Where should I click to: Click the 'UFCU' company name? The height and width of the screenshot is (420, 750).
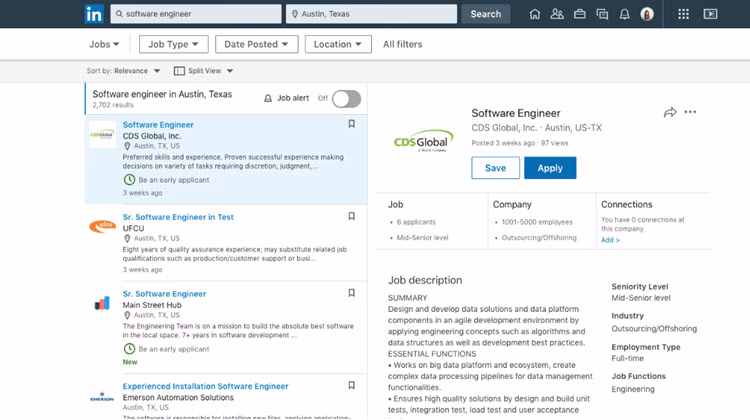click(133, 229)
